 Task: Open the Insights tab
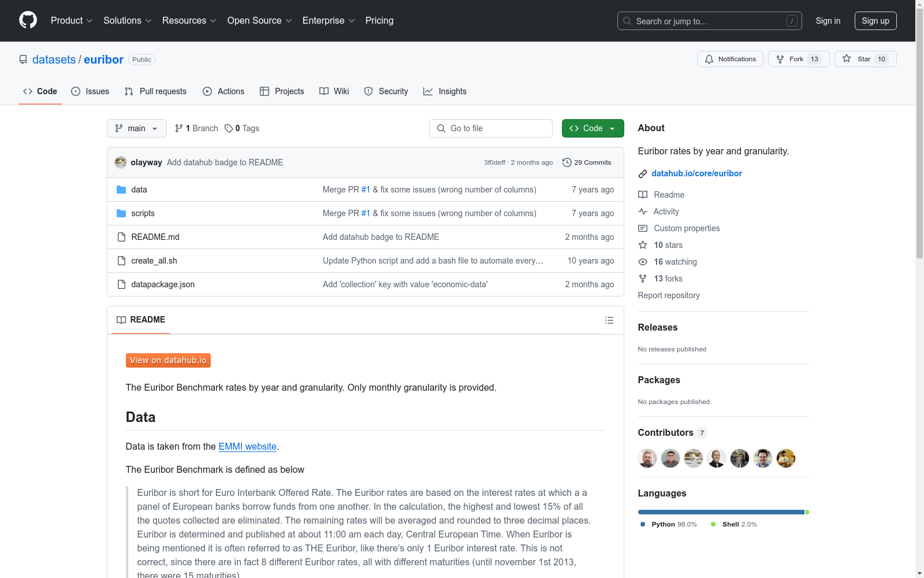pos(445,91)
